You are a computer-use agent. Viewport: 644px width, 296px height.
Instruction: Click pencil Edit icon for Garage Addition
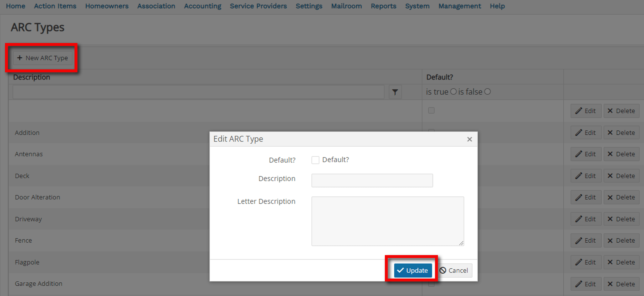click(579, 284)
